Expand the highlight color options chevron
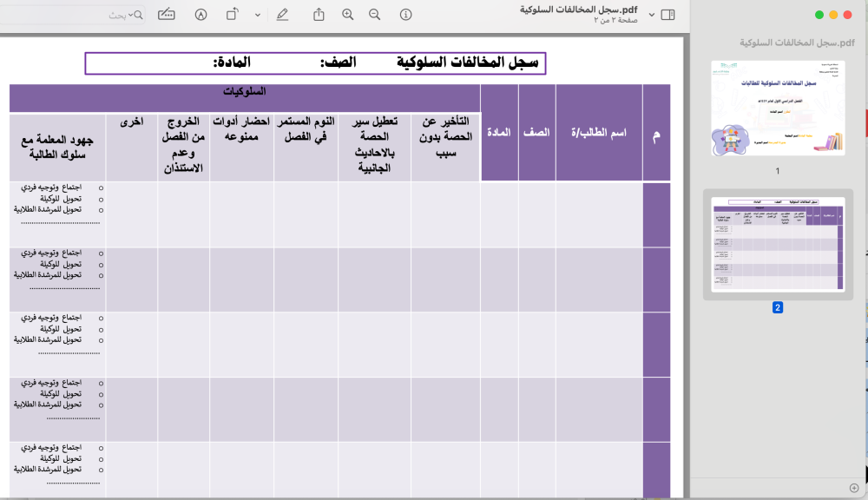The width and height of the screenshot is (868, 500). (x=258, y=15)
